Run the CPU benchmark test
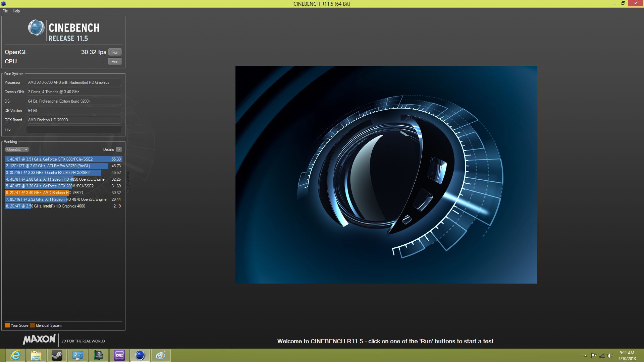The height and width of the screenshot is (362, 644). (x=115, y=62)
